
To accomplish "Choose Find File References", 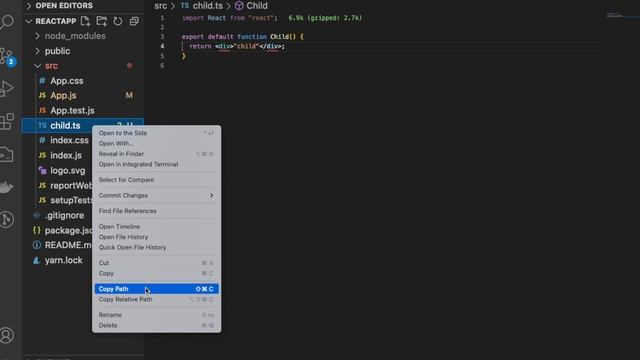I will pyautogui.click(x=156, y=211).
